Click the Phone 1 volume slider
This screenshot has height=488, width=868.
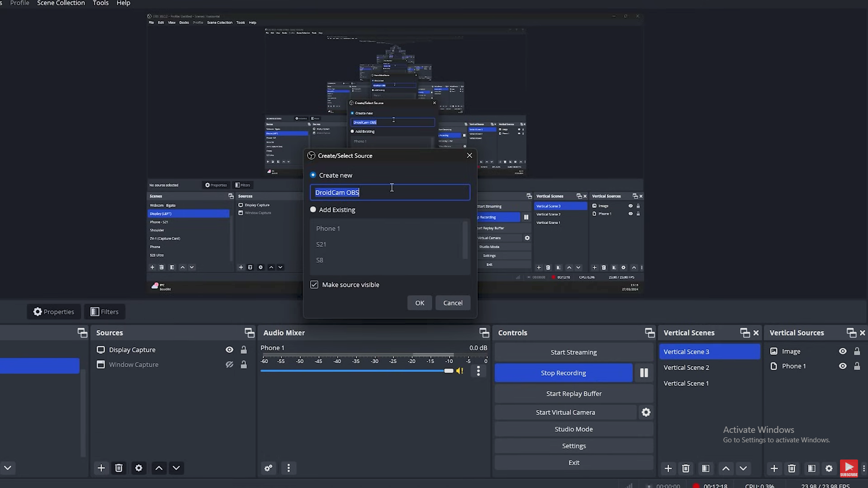pyautogui.click(x=356, y=371)
